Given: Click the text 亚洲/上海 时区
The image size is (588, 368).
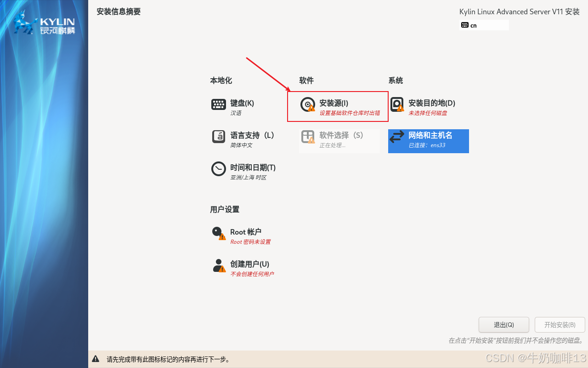Looking at the screenshot, I should [249, 178].
